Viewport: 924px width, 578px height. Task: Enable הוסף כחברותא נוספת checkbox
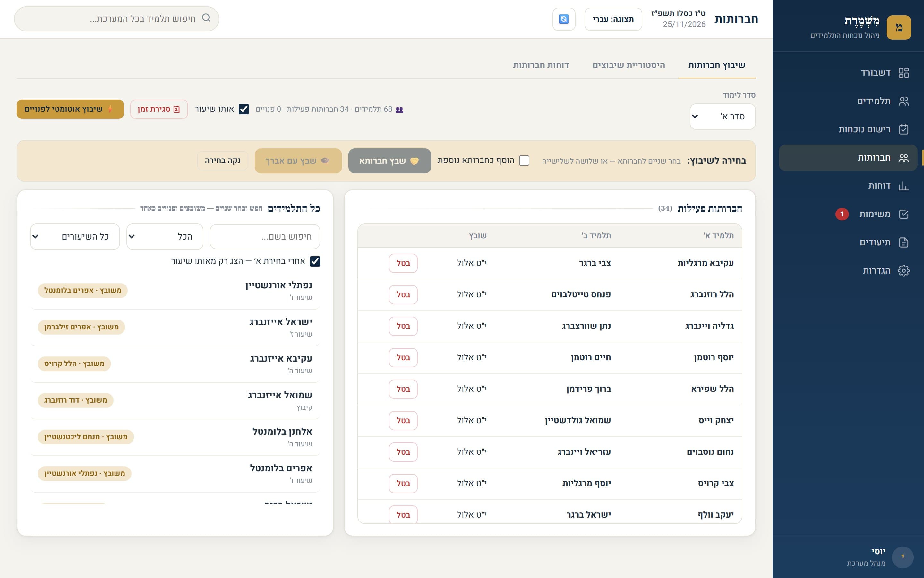pyautogui.click(x=524, y=161)
